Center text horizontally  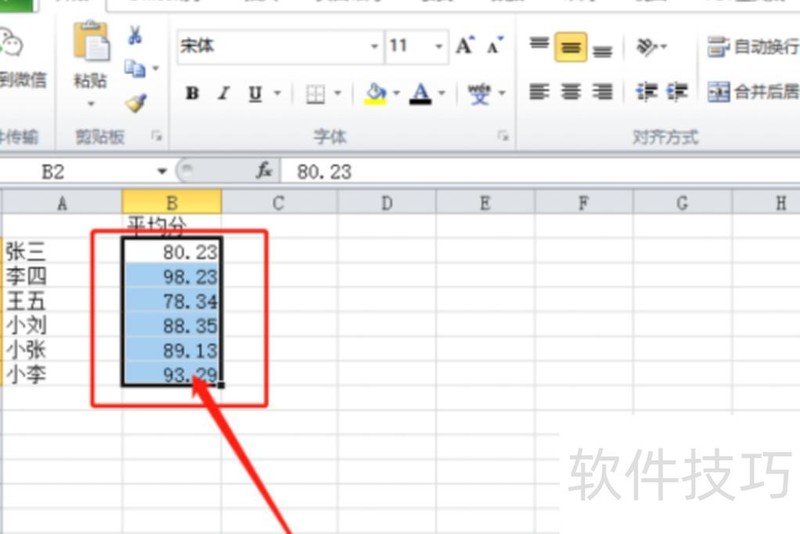pyautogui.click(x=570, y=92)
